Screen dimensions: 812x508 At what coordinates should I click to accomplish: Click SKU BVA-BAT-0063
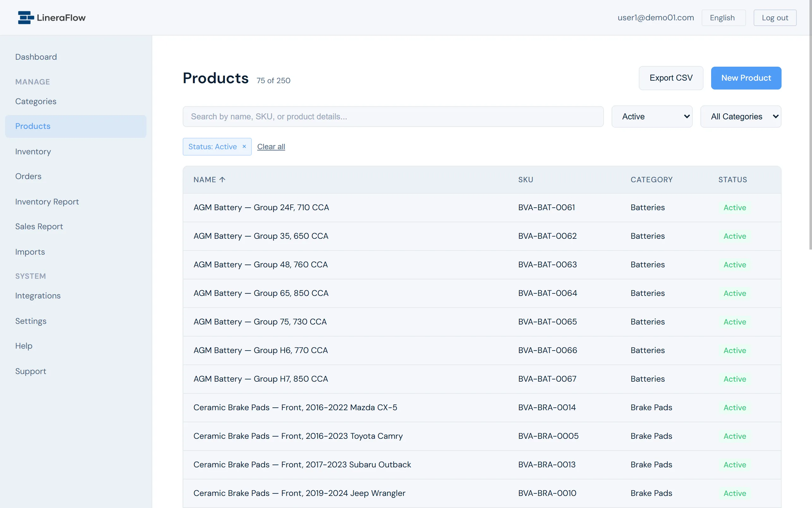(547, 265)
